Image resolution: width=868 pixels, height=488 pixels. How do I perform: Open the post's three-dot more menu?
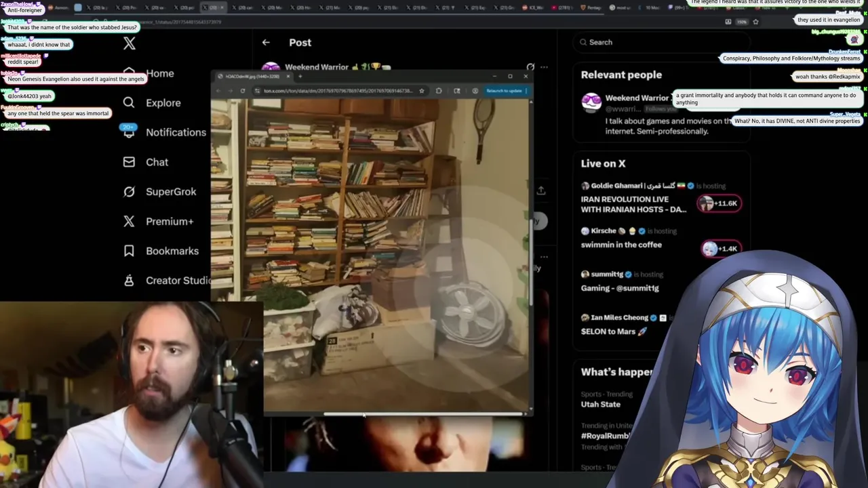(x=544, y=67)
